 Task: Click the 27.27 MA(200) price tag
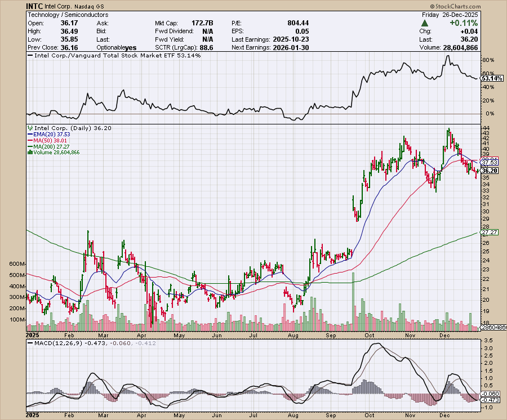pyautogui.click(x=490, y=233)
